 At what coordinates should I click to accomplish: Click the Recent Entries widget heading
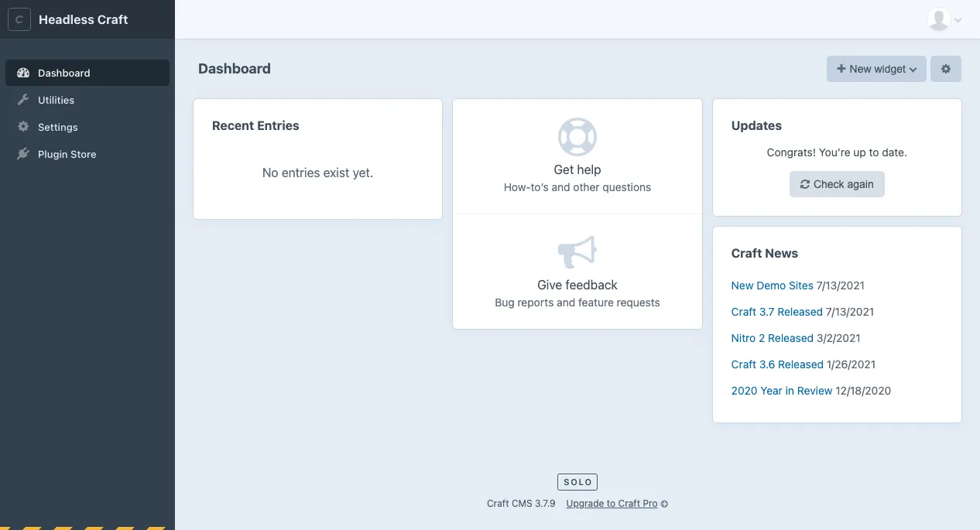click(255, 125)
